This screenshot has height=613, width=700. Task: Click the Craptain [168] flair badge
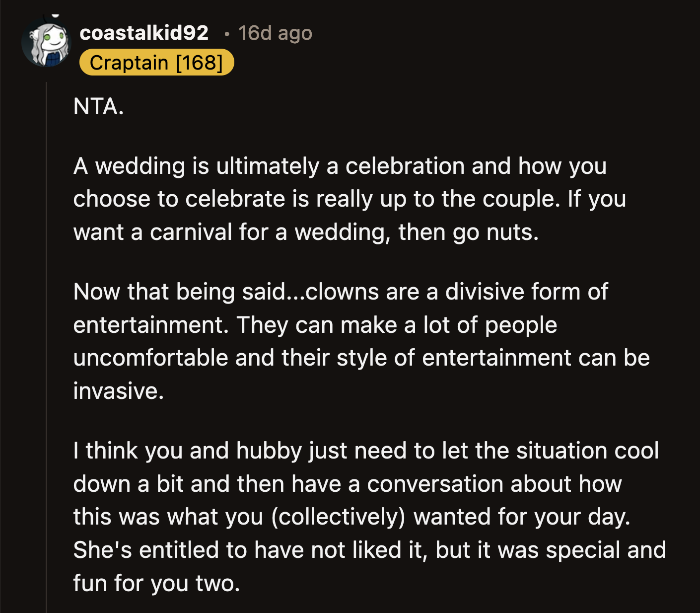pyautogui.click(x=156, y=62)
